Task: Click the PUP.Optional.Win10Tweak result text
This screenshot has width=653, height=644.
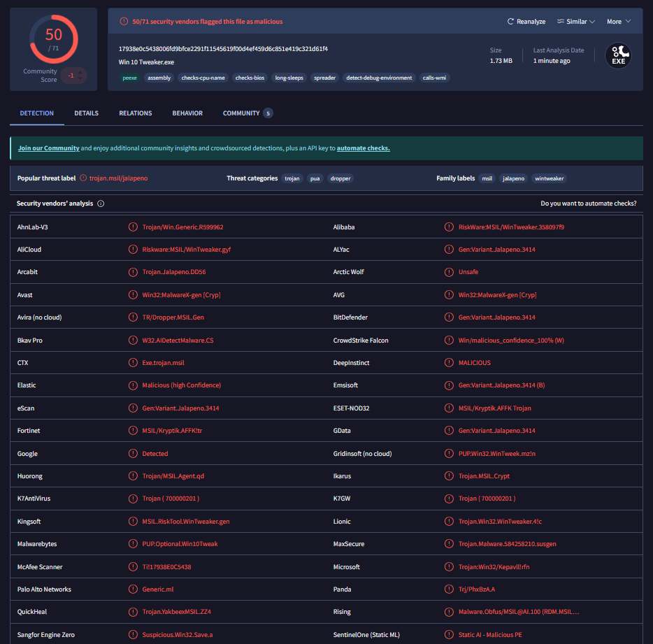Action: (x=180, y=544)
